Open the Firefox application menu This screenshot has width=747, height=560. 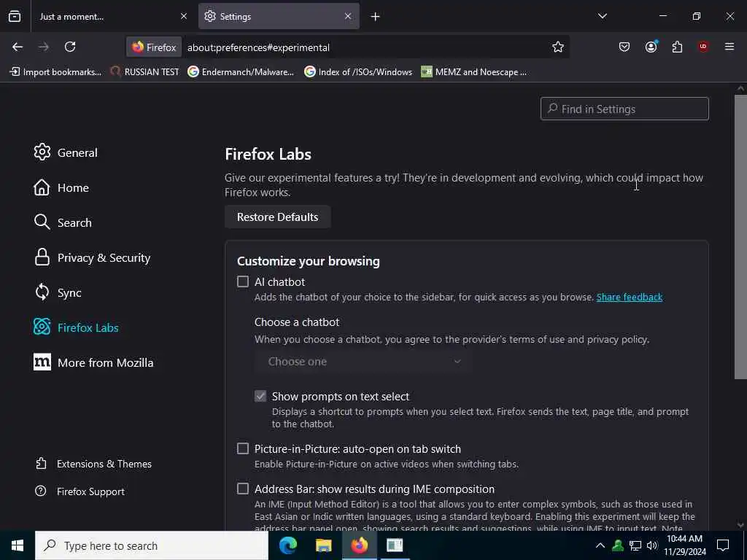point(729,47)
